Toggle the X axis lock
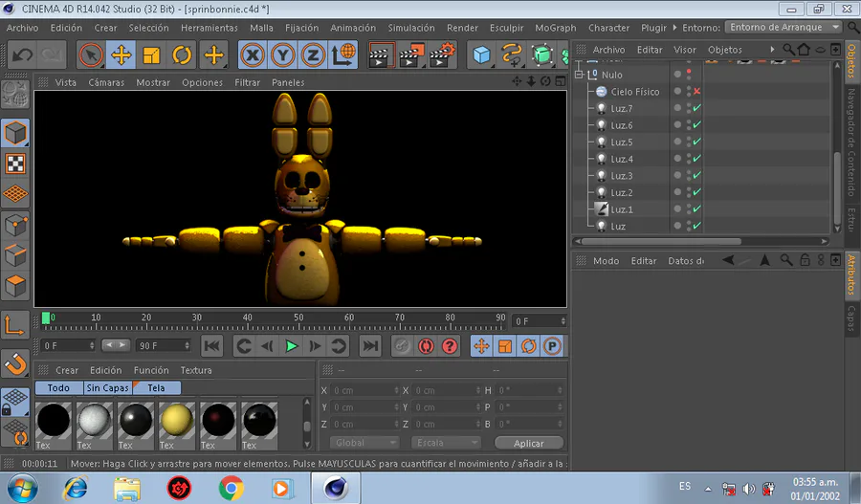 252,55
